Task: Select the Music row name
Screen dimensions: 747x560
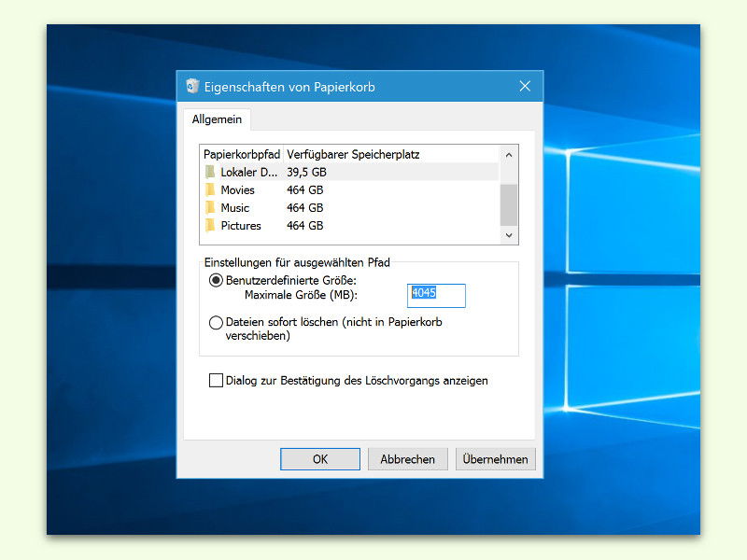Action: tap(235, 207)
